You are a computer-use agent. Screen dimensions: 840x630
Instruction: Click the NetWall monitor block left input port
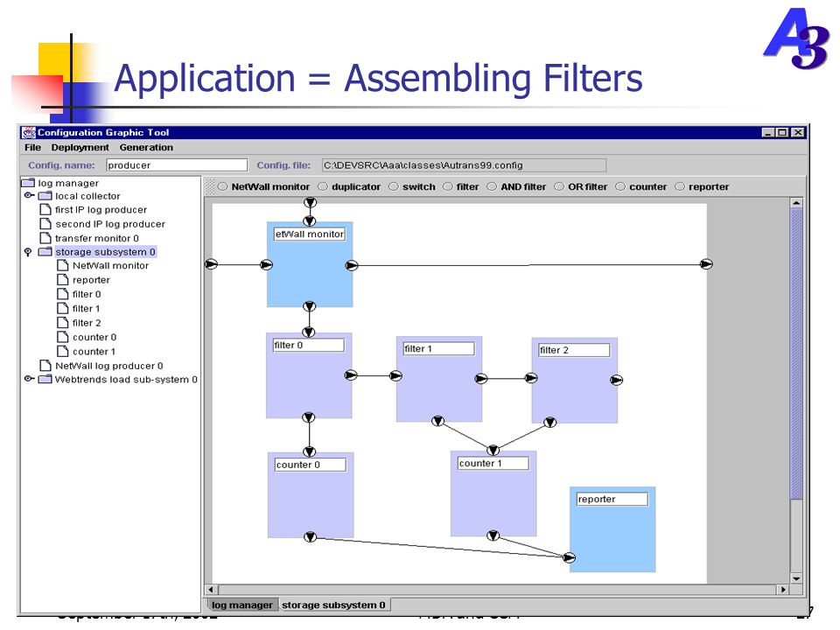(x=266, y=264)
